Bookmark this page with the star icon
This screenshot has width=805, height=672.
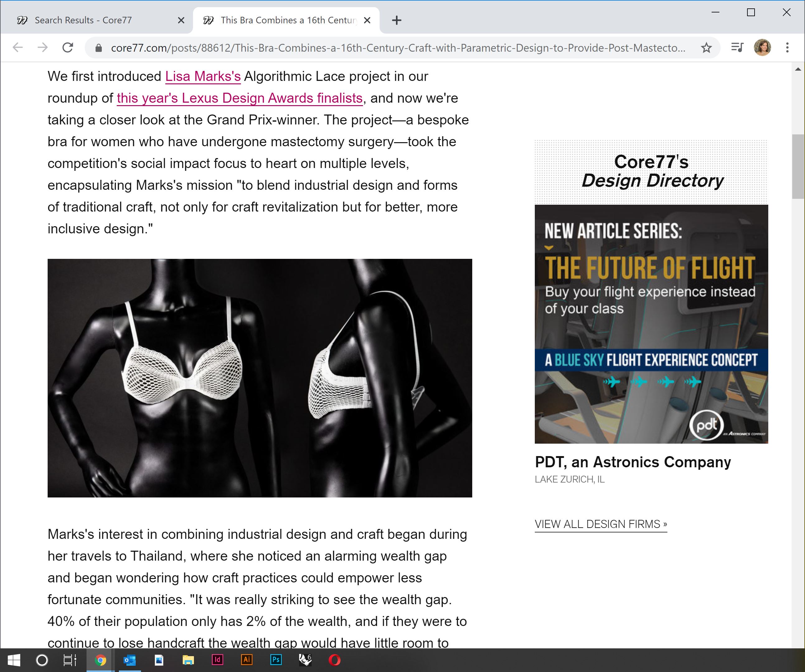click(706, 48)
